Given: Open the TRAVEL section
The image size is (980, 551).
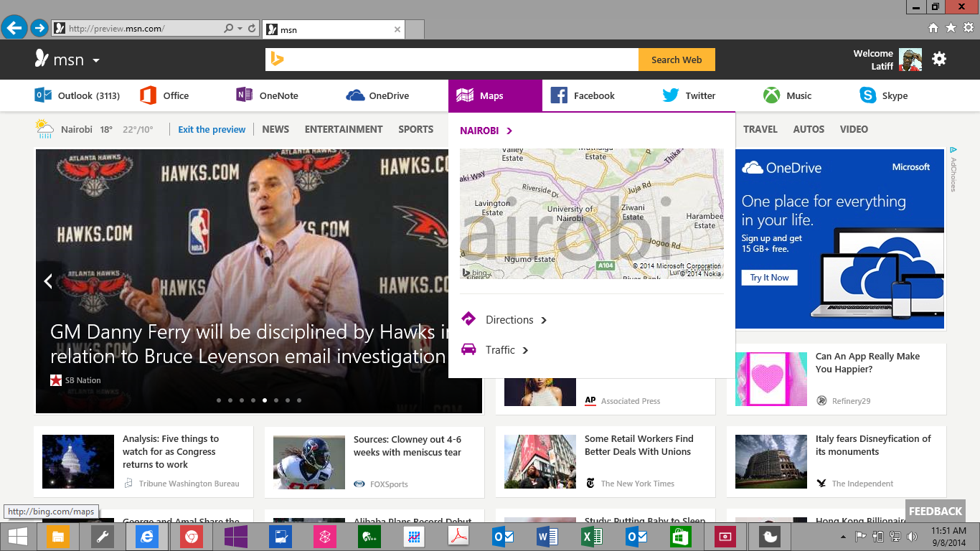Looking at the screenshot, I should [760, 129].
